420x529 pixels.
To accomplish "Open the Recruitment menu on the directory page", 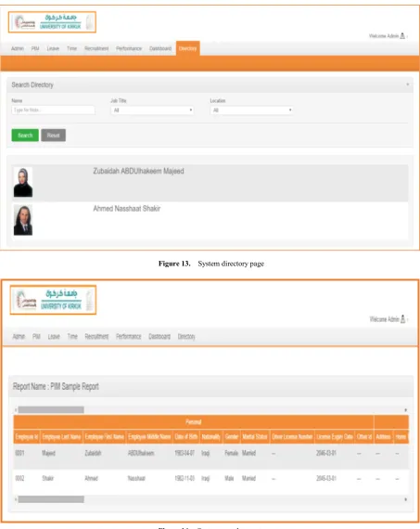I will (x=96, y=48).
